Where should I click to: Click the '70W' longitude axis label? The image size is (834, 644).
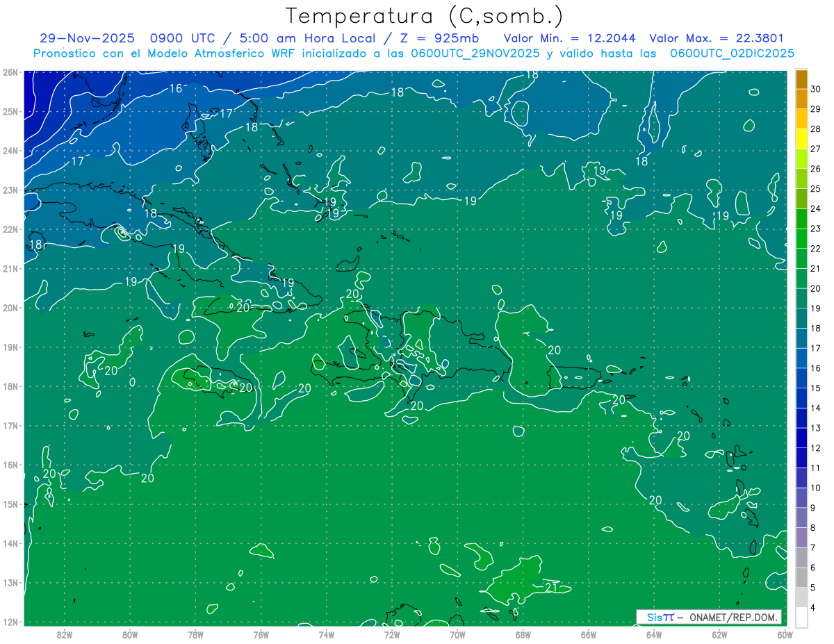(457, 634)
